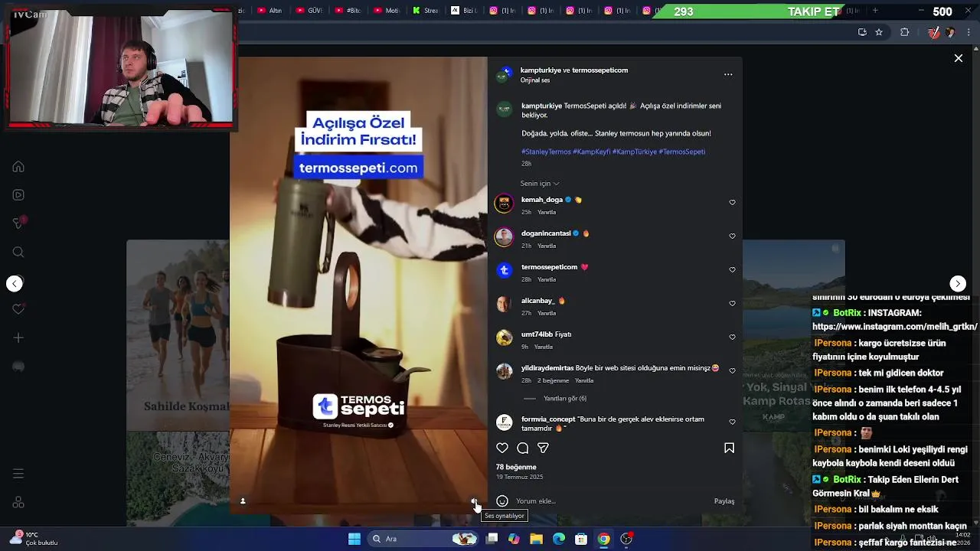This screenshot has width=980, height=551.
Task: Open comment icon below the post
Action: pyautogui.click(x=522, y=448)
